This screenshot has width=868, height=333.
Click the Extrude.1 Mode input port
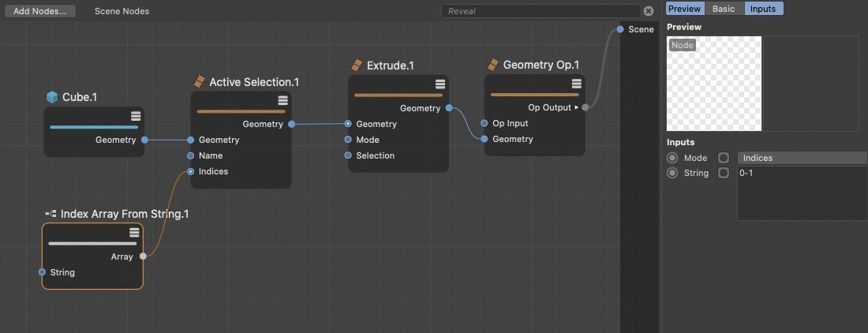coord(348,140)
